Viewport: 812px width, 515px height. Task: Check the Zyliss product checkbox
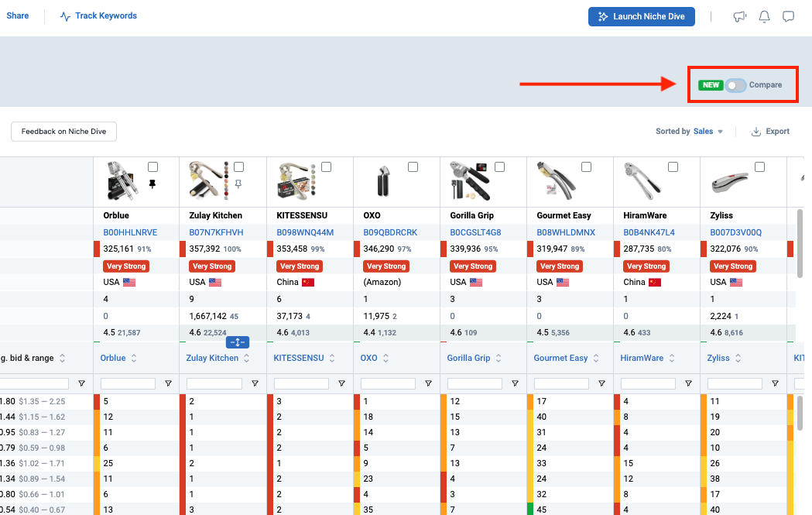click(759, 167)
